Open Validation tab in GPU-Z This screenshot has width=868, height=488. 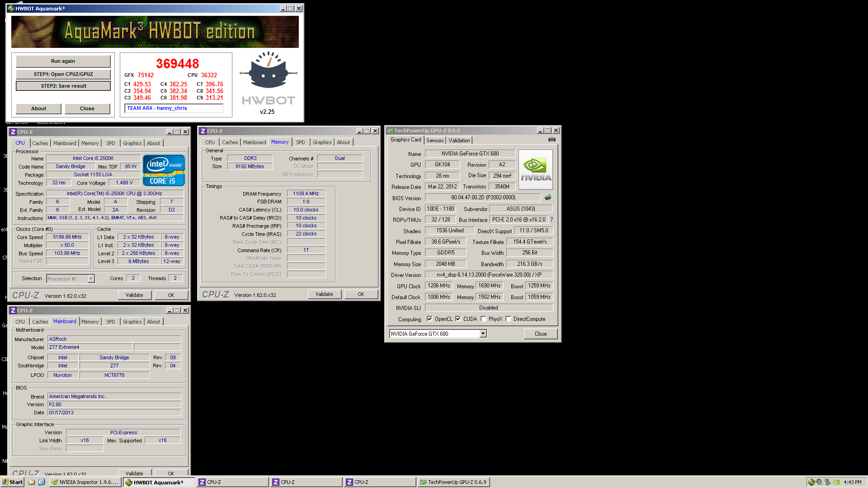(459, 141)
